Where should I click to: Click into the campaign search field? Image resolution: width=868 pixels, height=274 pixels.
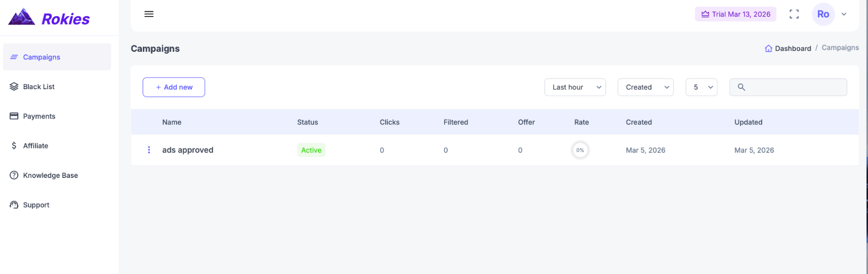[795, 87]
